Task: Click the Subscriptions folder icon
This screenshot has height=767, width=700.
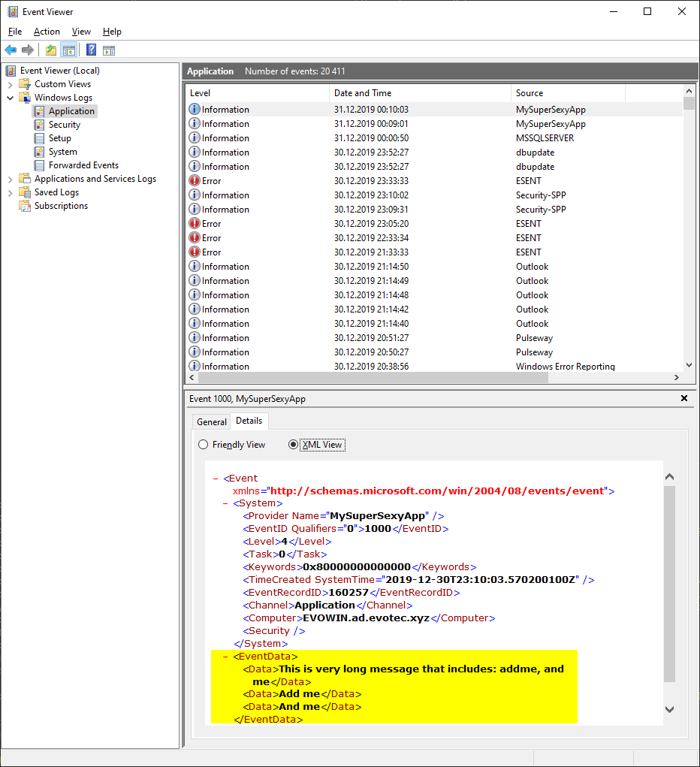Action: click(26, 206)
